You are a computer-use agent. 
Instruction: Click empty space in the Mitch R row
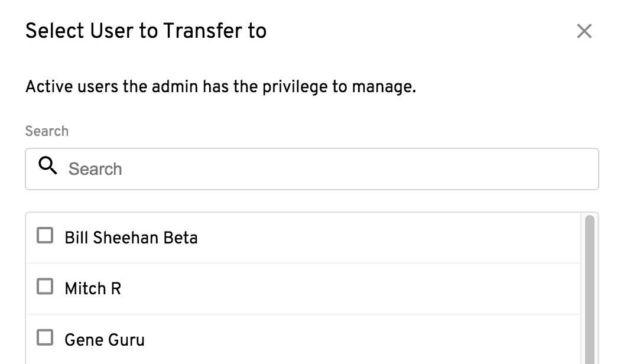(349, 289)
